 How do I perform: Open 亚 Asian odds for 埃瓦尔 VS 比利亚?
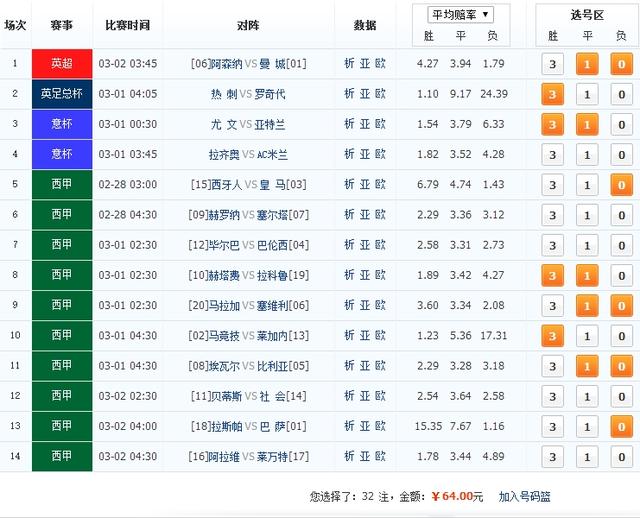pyautogui.click(x=364, y=366)
